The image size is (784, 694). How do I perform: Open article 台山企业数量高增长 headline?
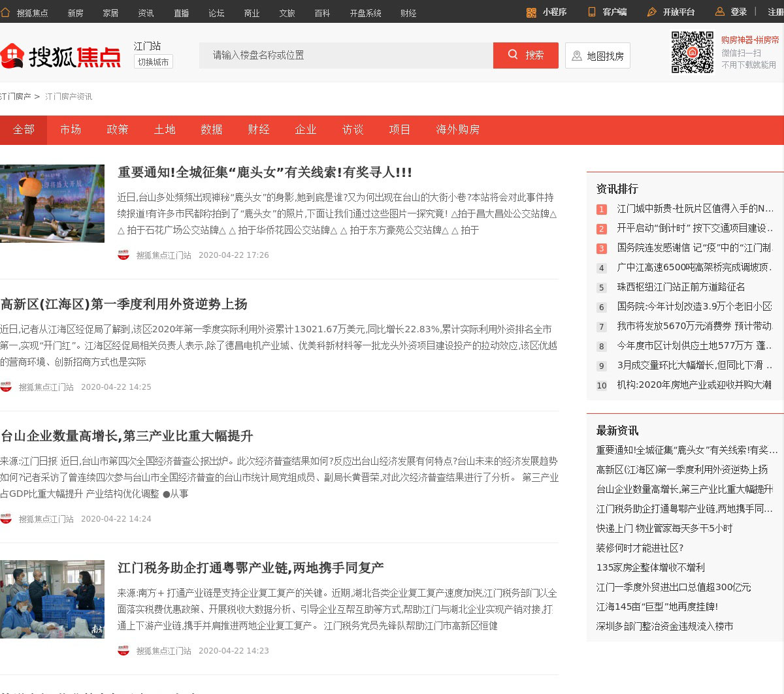[x=127, y=436]
